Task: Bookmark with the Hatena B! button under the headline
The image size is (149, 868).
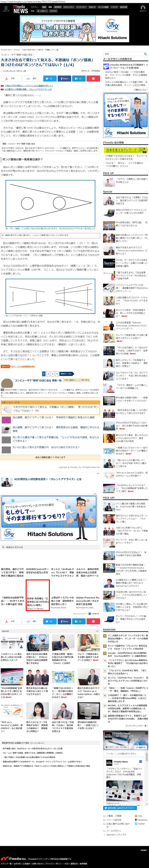Action: tap(79, 79)
